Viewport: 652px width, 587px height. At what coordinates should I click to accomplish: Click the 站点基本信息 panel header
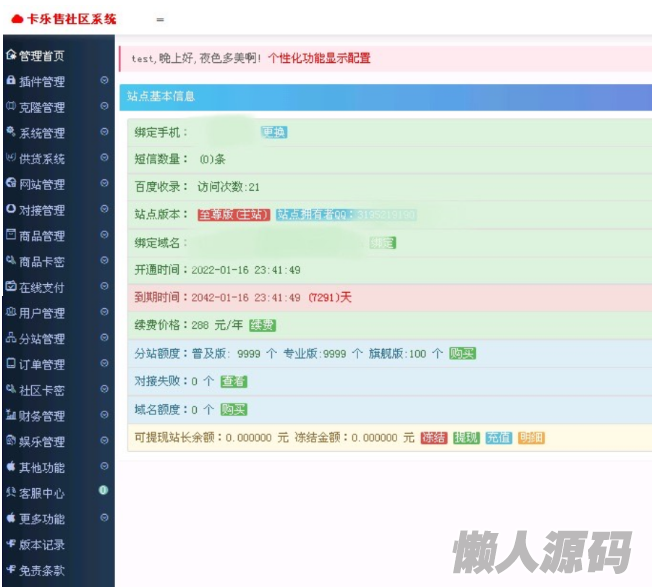point(385,97)
